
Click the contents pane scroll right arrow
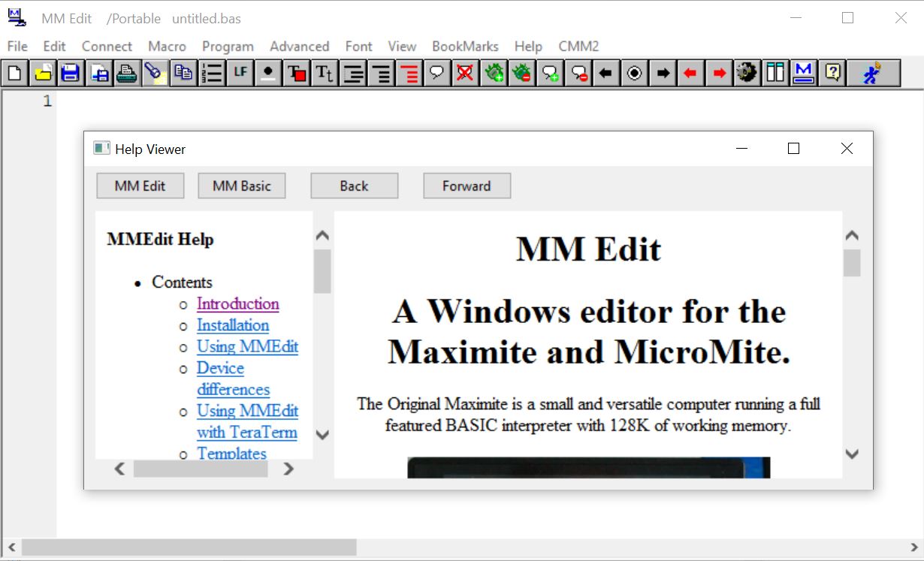pos(288,469)
